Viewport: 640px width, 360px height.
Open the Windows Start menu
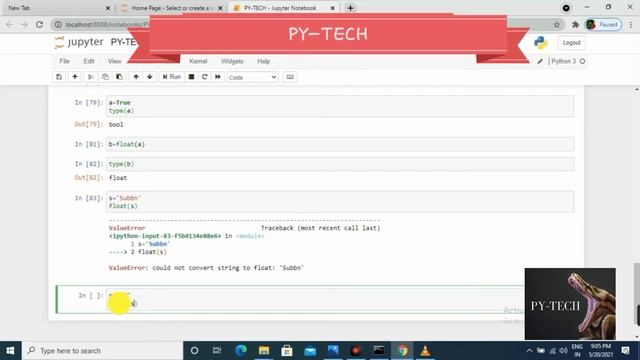[x=11, y=351]
